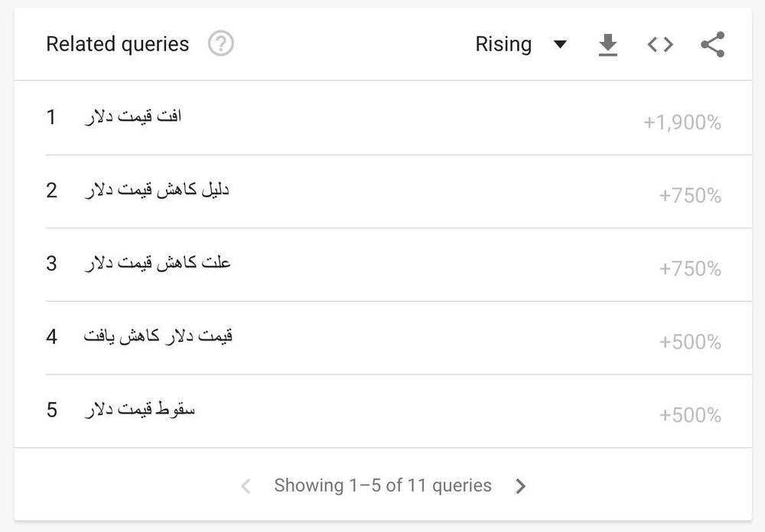765x532 pixels.
Task: Open the embed code icon
Action: (660, 45)
